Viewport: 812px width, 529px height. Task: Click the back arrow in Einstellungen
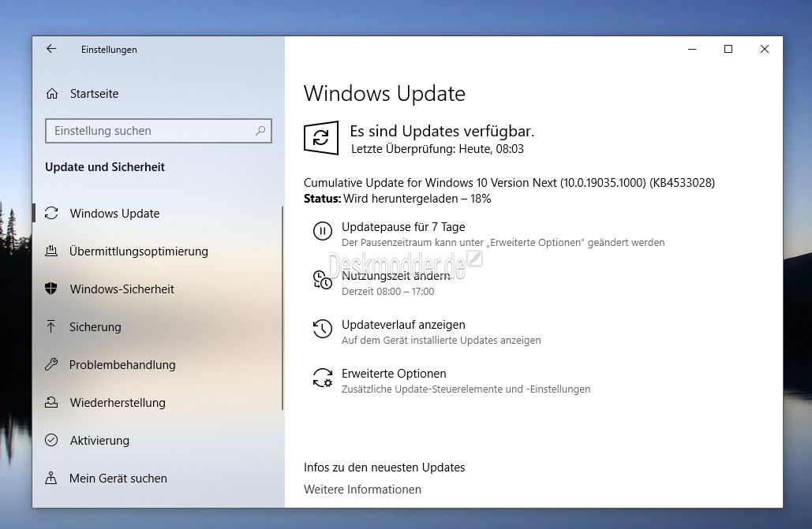[51, 49]
